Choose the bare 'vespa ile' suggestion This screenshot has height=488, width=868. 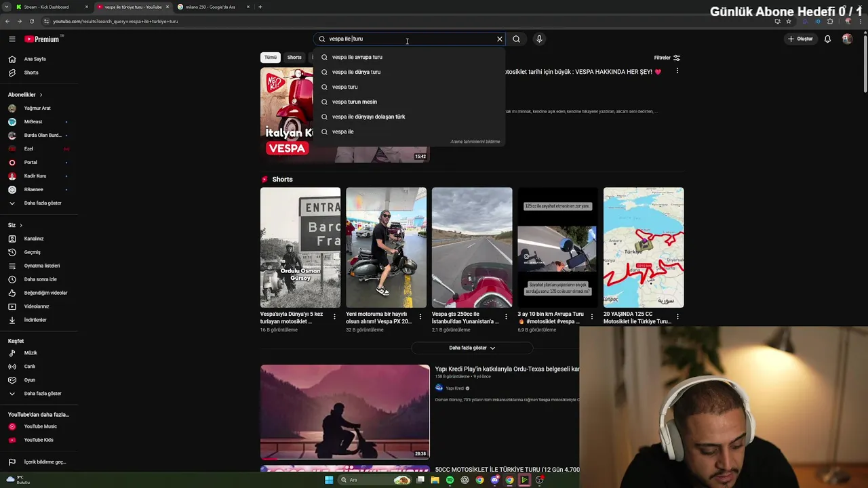409,131
